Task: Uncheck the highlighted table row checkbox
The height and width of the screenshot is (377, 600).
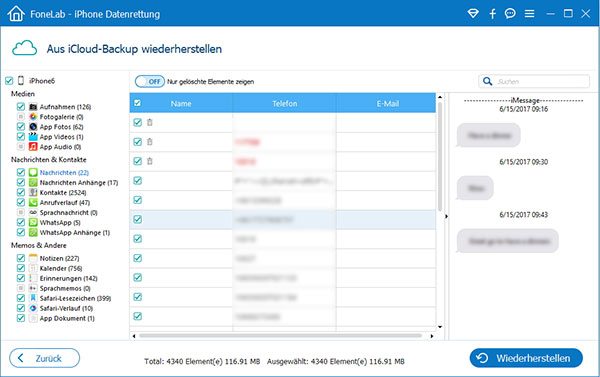Action: pyautogui.click(x=137, y=219)
